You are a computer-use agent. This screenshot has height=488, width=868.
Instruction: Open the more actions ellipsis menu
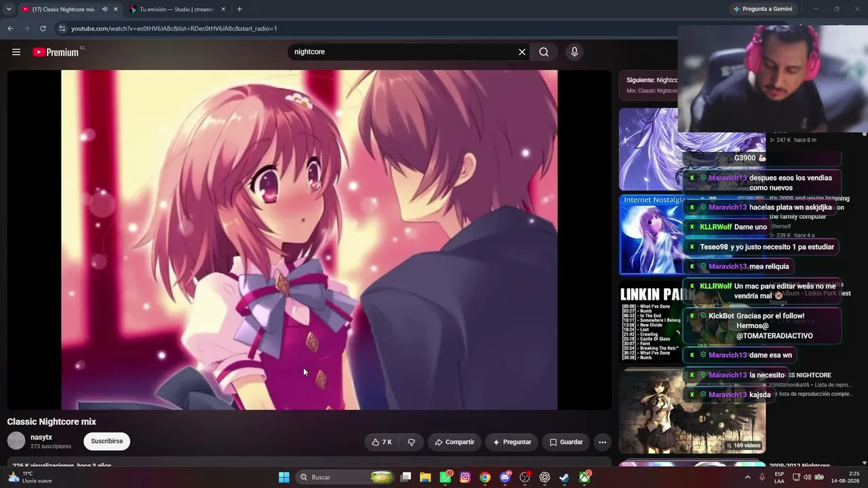(602, 442)
